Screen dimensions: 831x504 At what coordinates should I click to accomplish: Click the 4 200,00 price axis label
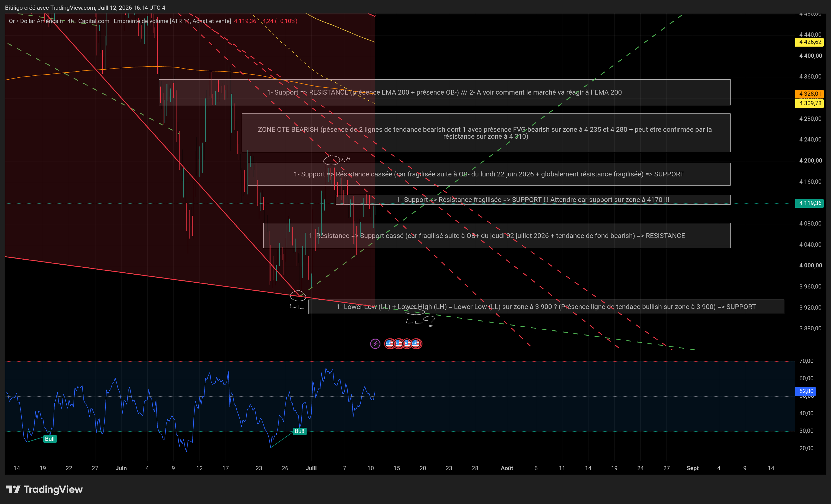click(x=810, y=161)
